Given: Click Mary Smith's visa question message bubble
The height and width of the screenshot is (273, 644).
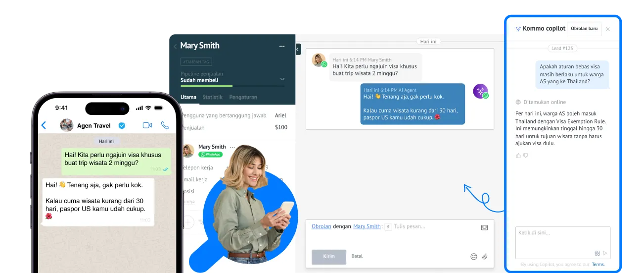Looking at the screenshot, I should coord(375,67).
